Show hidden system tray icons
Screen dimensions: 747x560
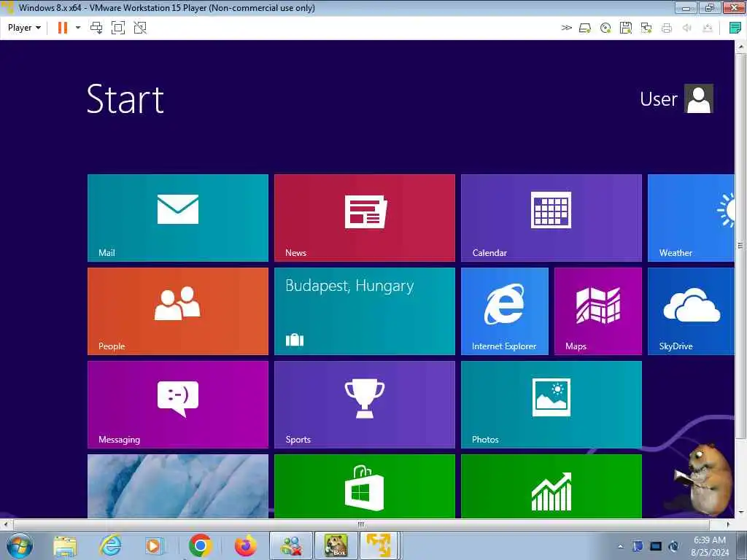[x=620, y=547]
